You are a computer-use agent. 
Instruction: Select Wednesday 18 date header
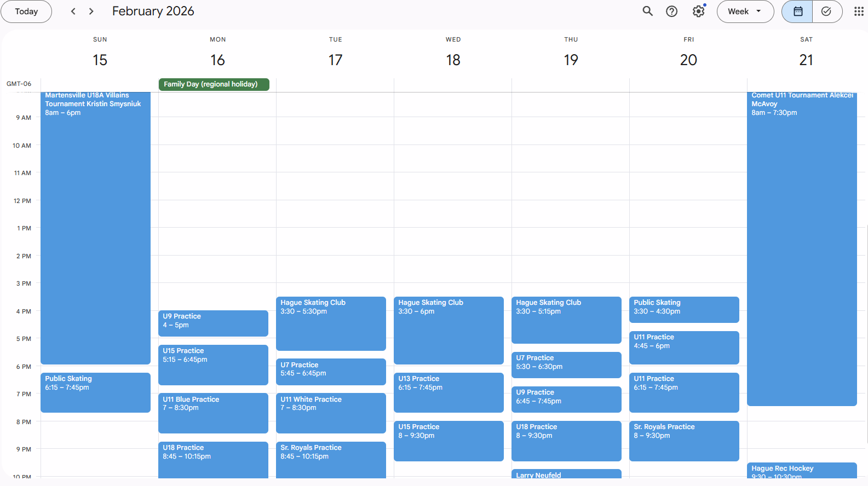(453, 60)
